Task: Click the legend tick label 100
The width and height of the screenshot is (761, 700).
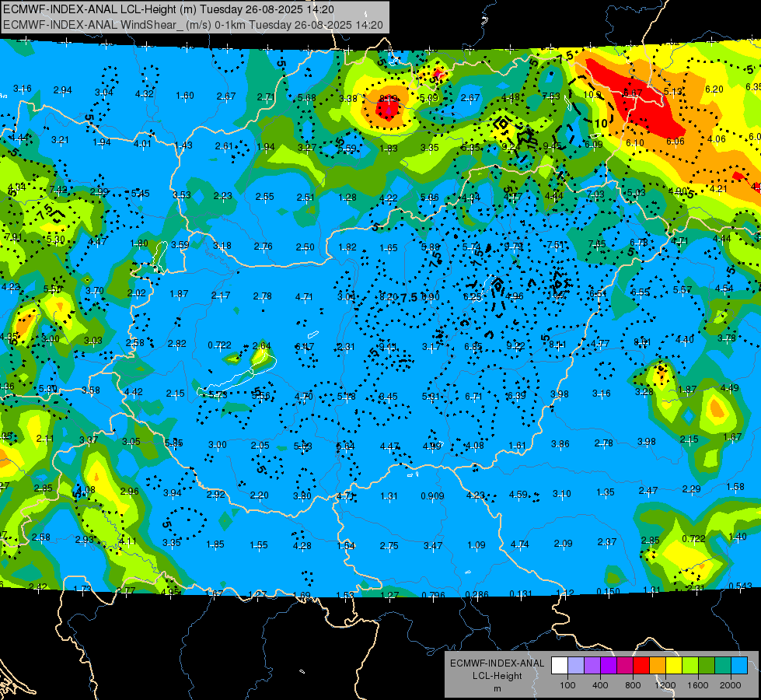Action: 567,685
